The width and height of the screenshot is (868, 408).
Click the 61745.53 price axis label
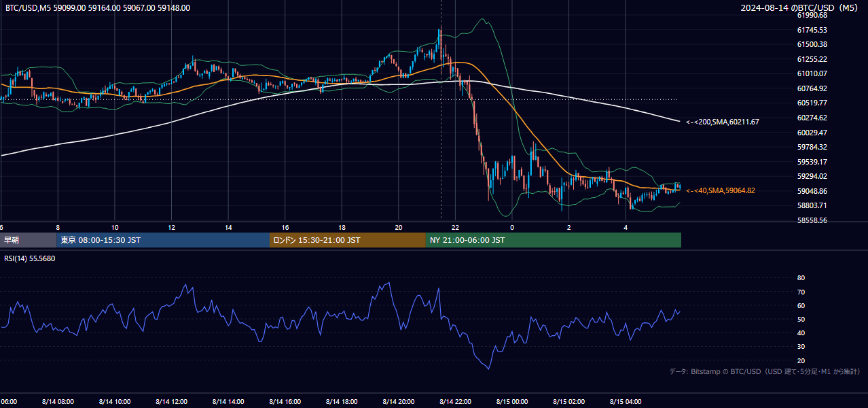click(812, 30)
